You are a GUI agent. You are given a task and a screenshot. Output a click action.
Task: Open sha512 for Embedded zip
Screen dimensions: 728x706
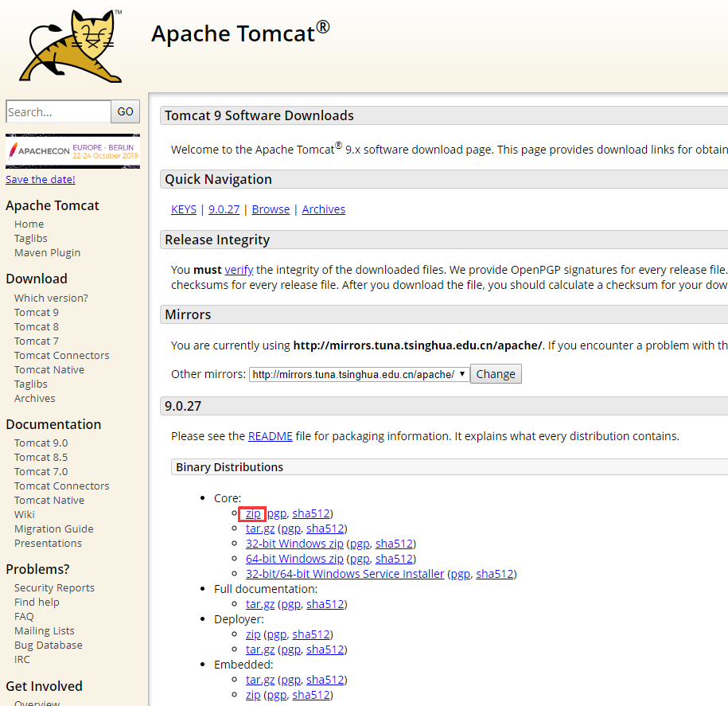click(x=311, y=695)
